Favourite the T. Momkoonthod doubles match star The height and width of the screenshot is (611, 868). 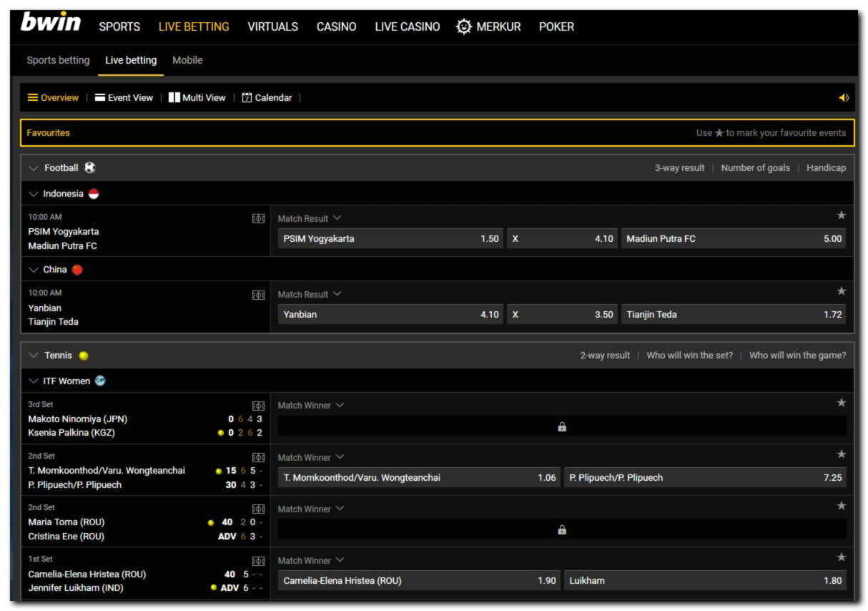[841, 454]
